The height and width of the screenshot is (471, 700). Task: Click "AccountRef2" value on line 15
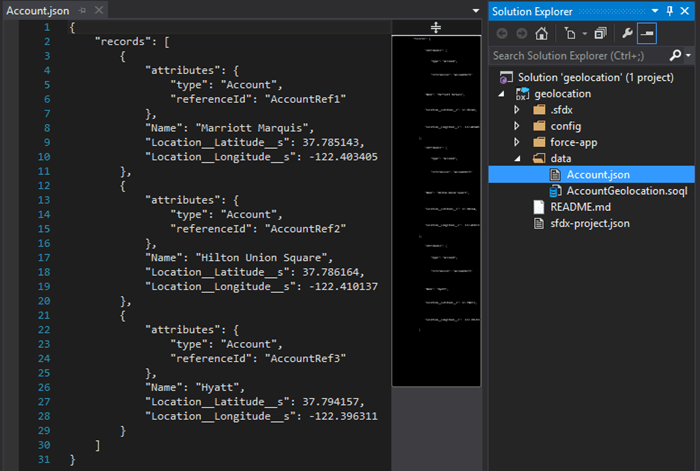(305, 229)
